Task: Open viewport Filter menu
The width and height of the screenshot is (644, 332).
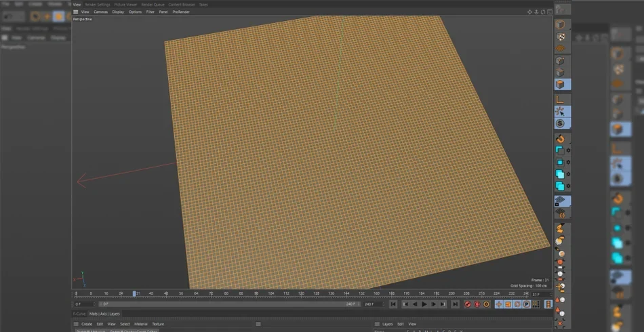Action: (x=150, y=12)
